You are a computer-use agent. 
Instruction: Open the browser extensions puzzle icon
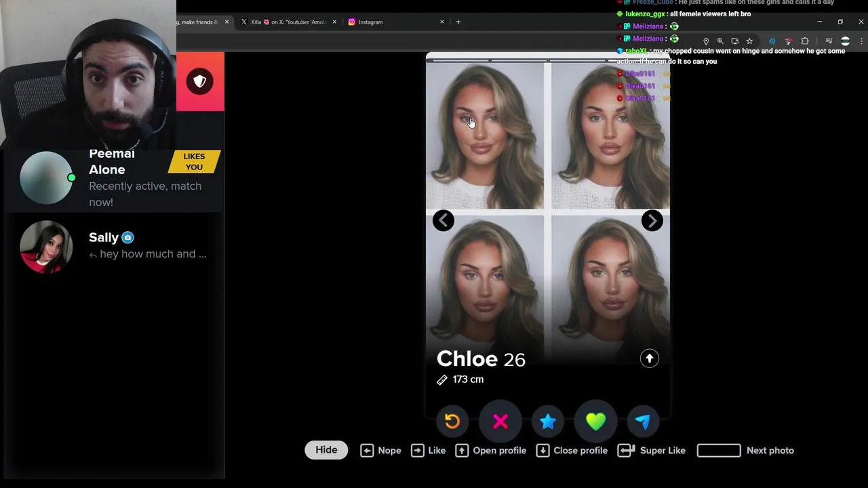click(805, 41)
